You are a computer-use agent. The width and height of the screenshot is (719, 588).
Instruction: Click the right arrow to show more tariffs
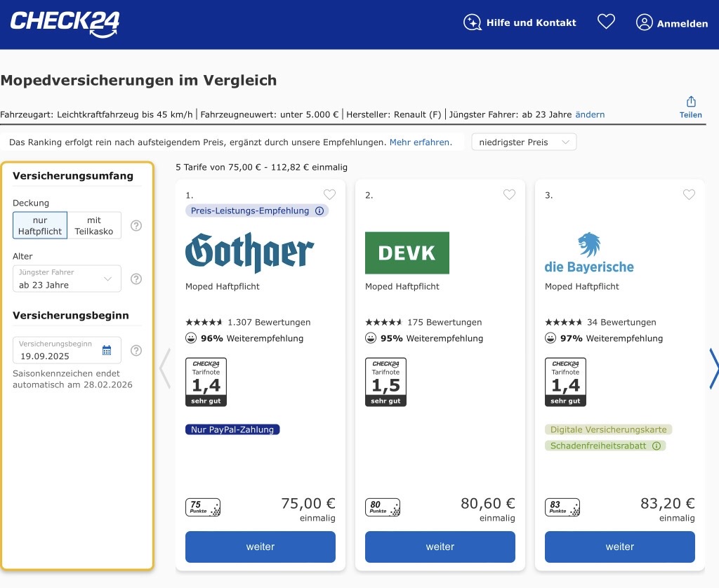(x=713, y=368)
